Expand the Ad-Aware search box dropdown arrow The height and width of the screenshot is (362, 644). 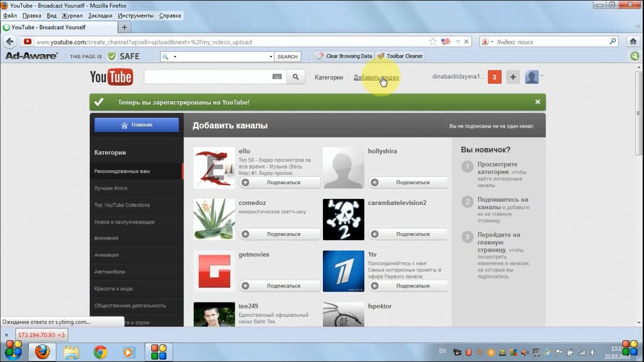271,56
